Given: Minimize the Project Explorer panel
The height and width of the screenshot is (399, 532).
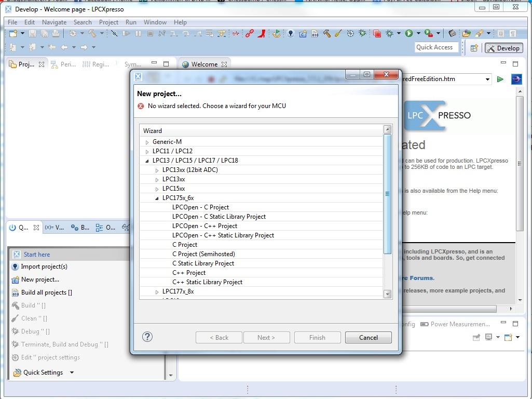Looking at the screenshot, I should (154, 63).
